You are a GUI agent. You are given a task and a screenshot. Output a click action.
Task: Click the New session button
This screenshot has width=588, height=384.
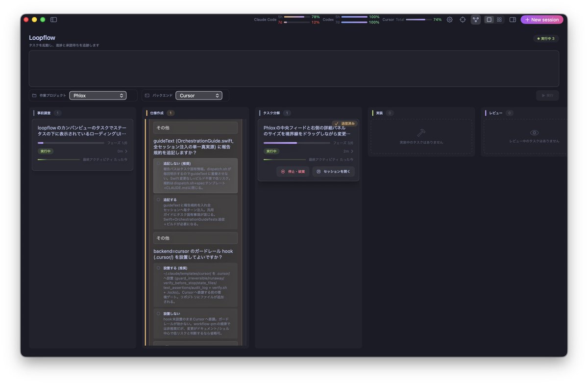point(542,20)
